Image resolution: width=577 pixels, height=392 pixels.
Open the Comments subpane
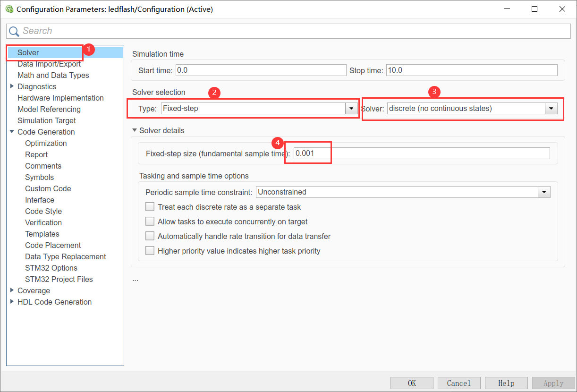[43, 166]
